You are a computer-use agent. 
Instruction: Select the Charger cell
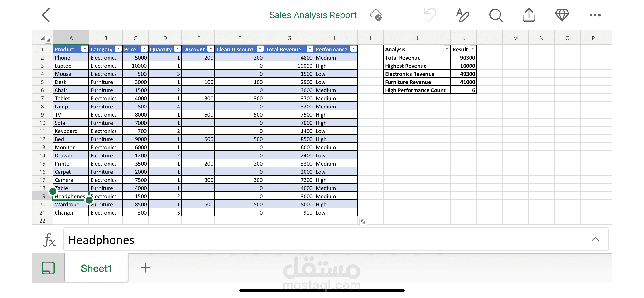click(71, 213)
